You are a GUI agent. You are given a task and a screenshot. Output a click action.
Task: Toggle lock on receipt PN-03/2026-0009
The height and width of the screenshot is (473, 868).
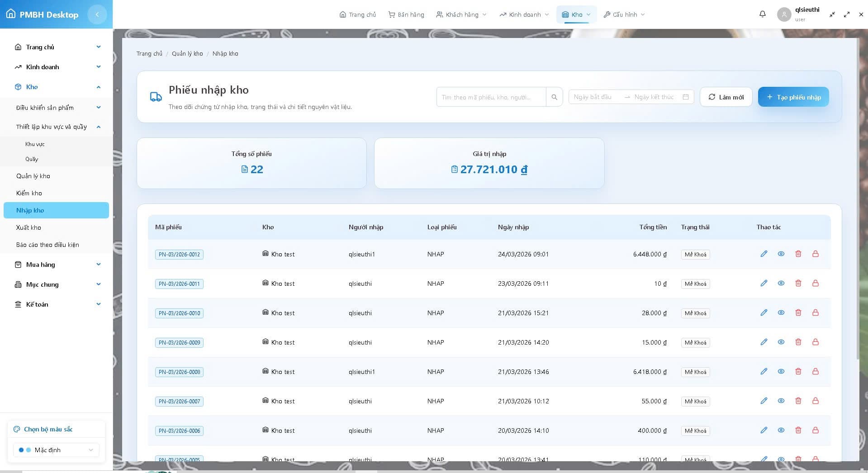pyautogui.click(x=815, y=342)
